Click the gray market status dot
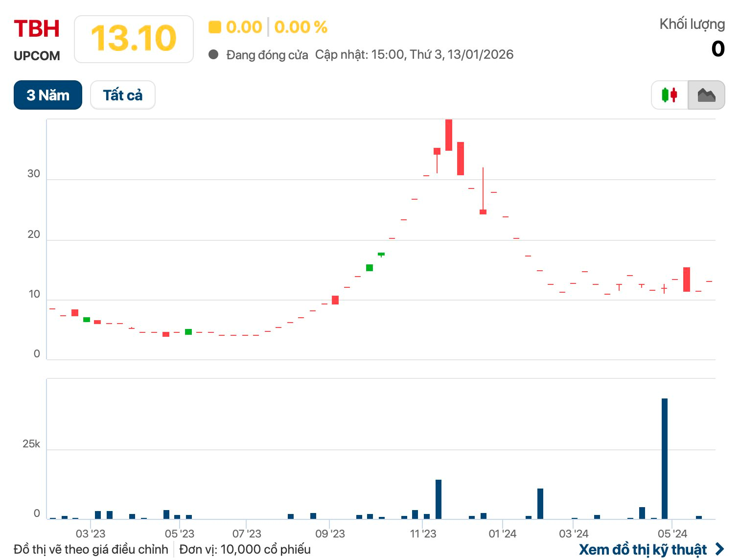Image resolution: width=740 pixels, height=560 pixels. 213,54
